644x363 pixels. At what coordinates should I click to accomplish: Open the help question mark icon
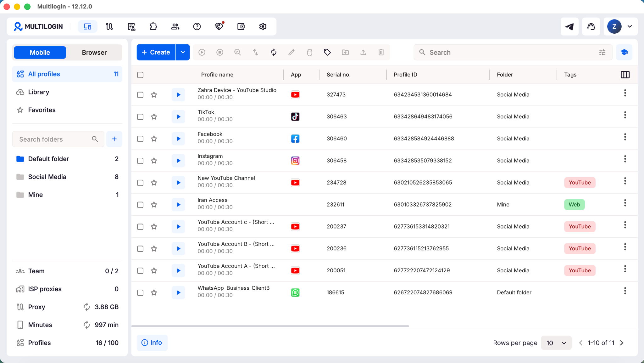click(197, 26)
